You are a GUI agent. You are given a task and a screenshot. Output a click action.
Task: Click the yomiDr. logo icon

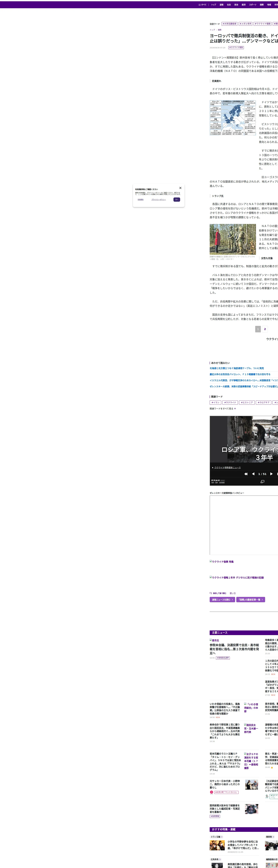point(267,796)
